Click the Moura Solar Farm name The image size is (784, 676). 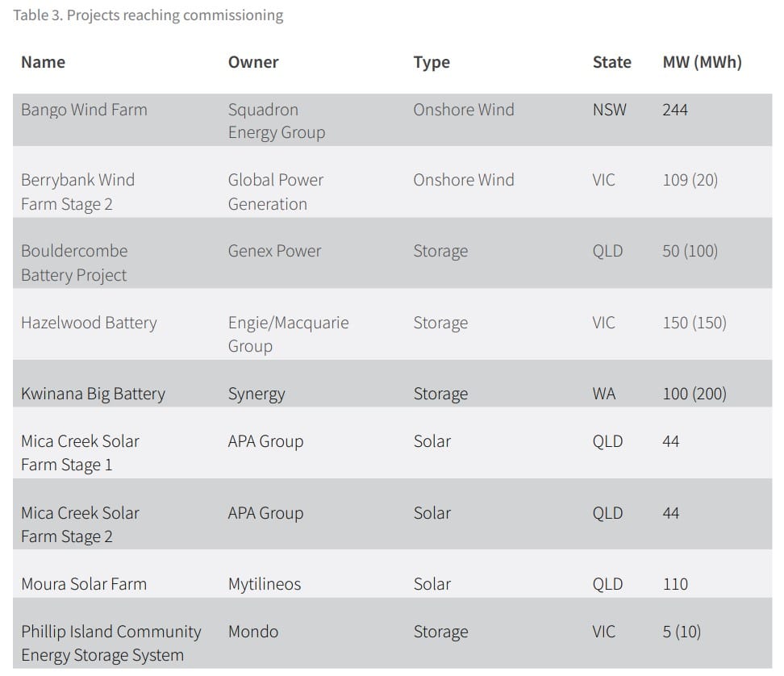click(x=84, y=584)
